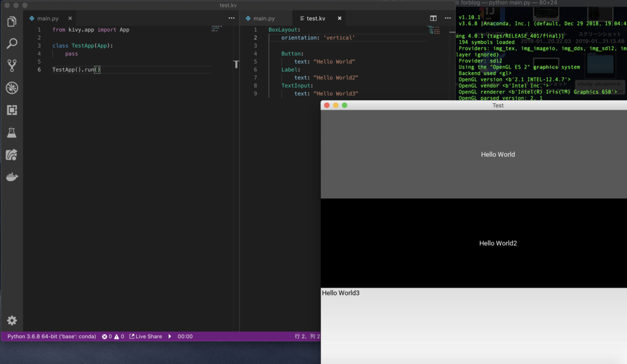The height and width of the screenshot is (364, 627).
Task: Focus the Hello World3 text input
Action: tap(474, 325)
